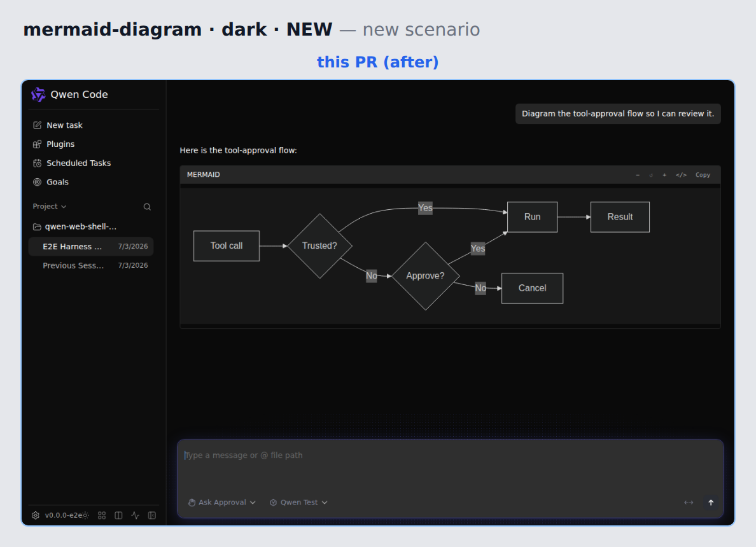This screenshot has width=756, height=547.
Task: Click the expand width arrows icon
Action: tap(689, 502)
